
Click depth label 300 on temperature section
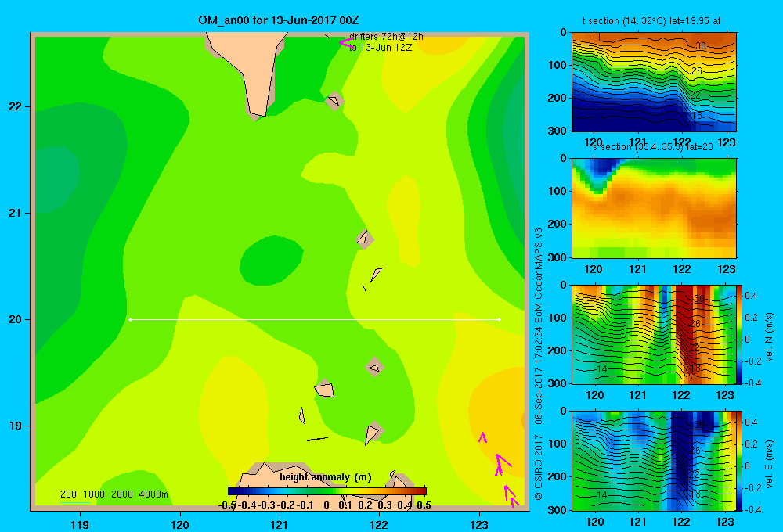pos(558,131)
